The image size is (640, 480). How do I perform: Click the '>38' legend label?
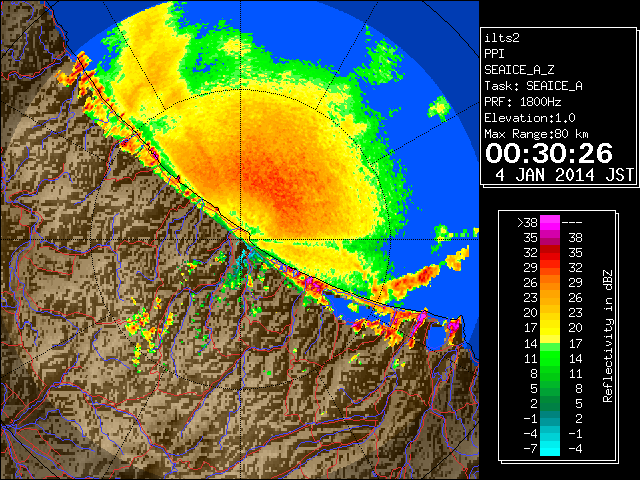point(527,223)
